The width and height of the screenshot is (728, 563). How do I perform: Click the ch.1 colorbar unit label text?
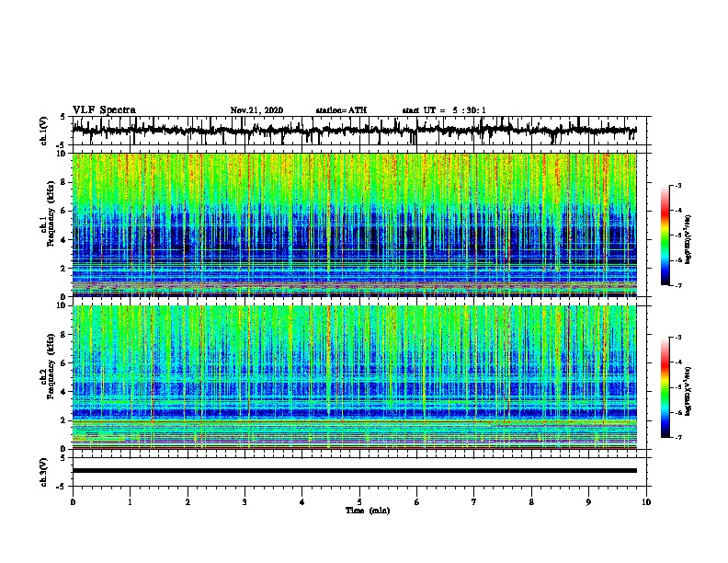(x=688, y=239)
